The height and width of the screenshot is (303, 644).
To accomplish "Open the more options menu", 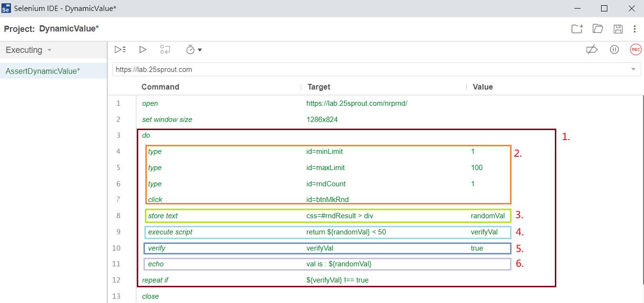I will (x=635, y=29).
